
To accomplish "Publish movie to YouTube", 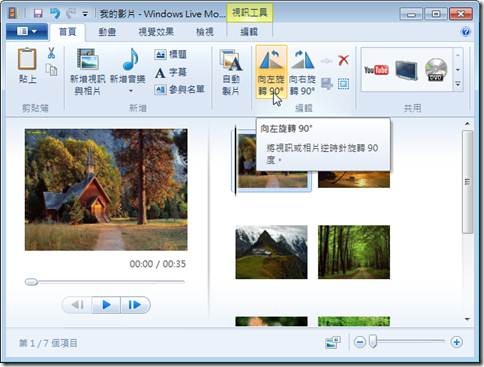I will tap(376, 70).
